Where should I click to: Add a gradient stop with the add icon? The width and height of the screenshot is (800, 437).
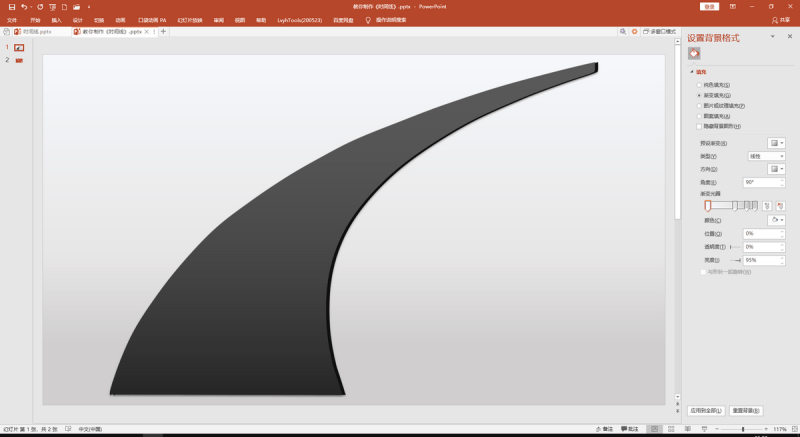(768, 204)
